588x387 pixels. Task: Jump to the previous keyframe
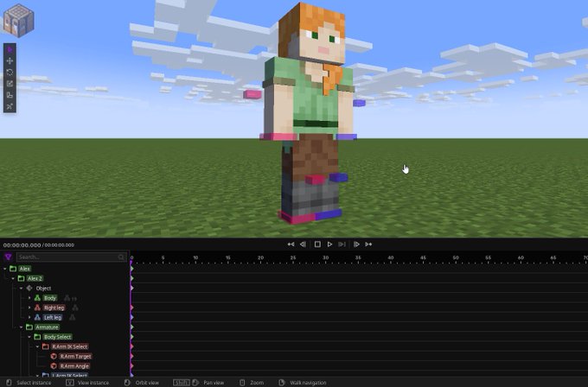point(291,244)
